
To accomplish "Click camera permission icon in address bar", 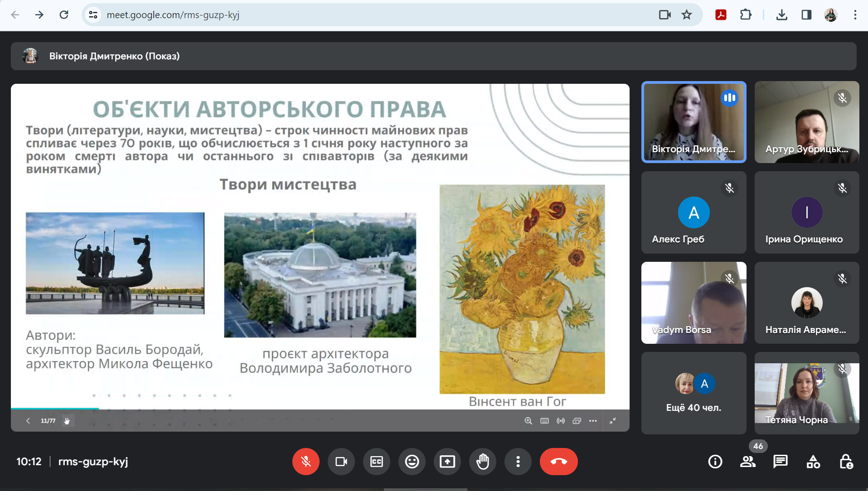I will click(x=665, y=14).
